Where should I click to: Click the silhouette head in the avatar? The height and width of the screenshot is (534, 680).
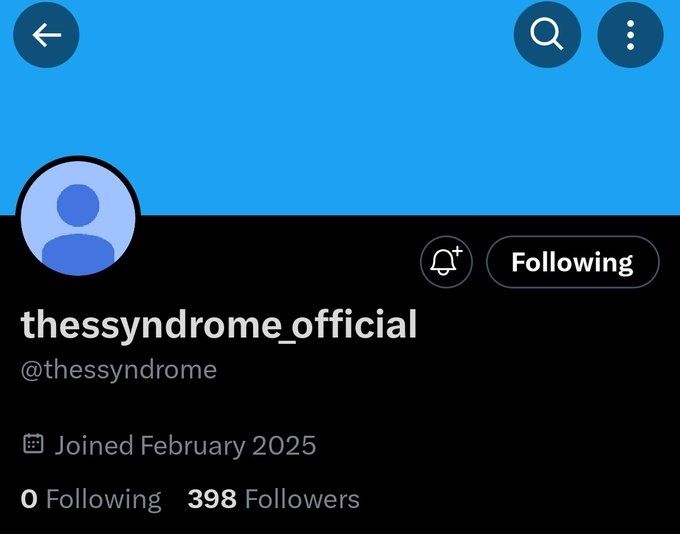[78, 206]
